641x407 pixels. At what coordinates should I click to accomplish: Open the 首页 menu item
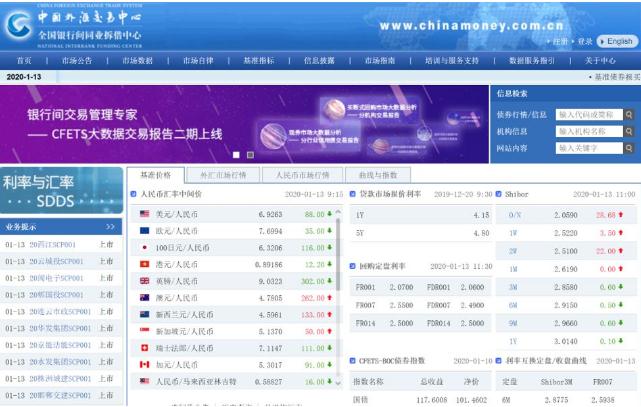click(24, 60)
